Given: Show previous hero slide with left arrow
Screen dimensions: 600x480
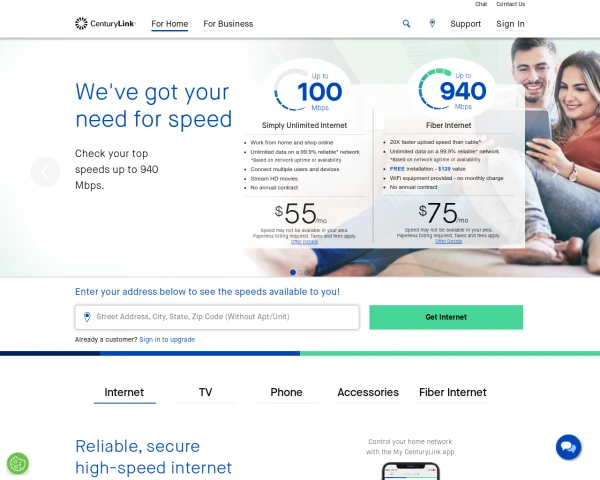Looking at the screenshot, I should (45, 172).
